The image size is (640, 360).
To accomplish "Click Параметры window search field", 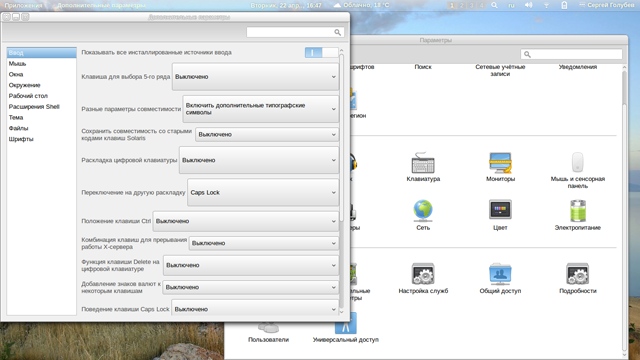I will click(571, 54).
